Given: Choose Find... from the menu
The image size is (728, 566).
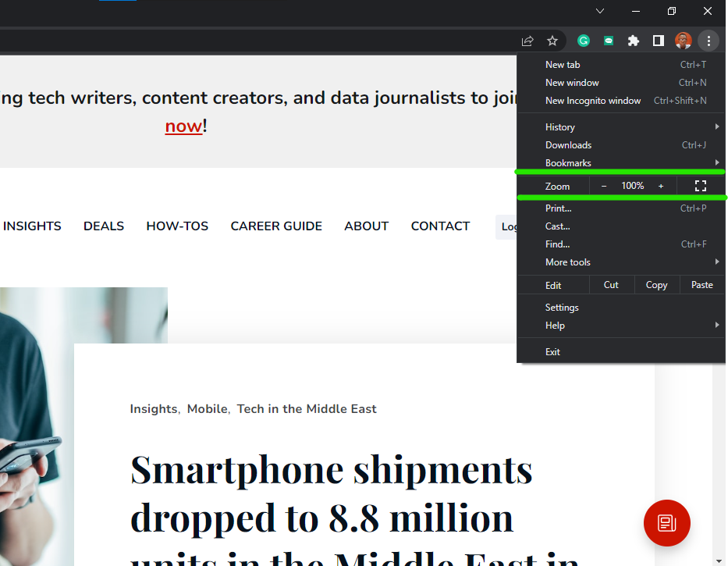Looking at the screenshot, I should 621,244.
